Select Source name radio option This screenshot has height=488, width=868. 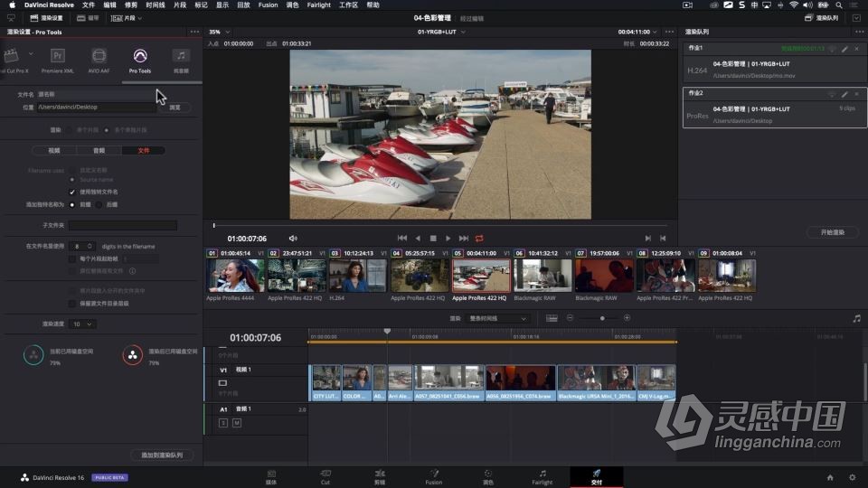pyautogui.click(x=72, y=180)
